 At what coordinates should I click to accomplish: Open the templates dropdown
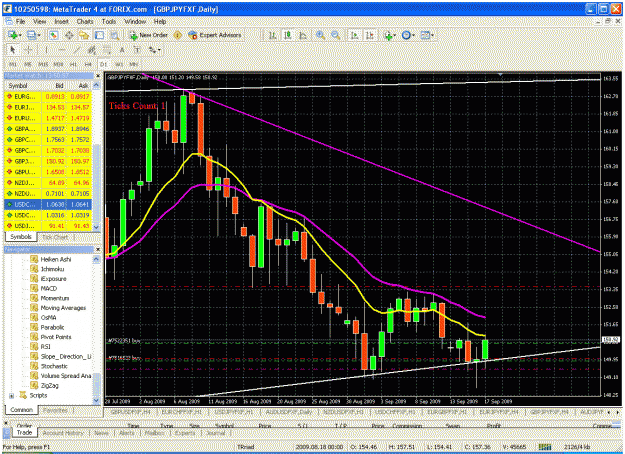(x=427, y=35)
